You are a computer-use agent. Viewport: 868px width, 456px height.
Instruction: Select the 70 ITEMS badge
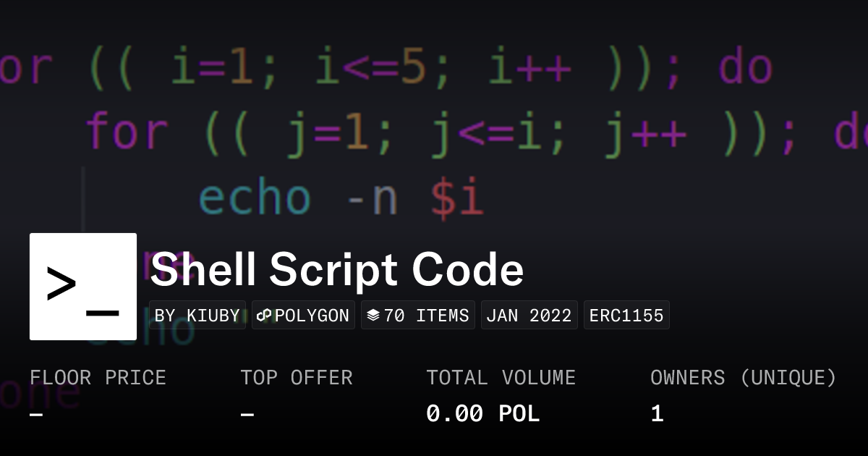coord(418,315)
